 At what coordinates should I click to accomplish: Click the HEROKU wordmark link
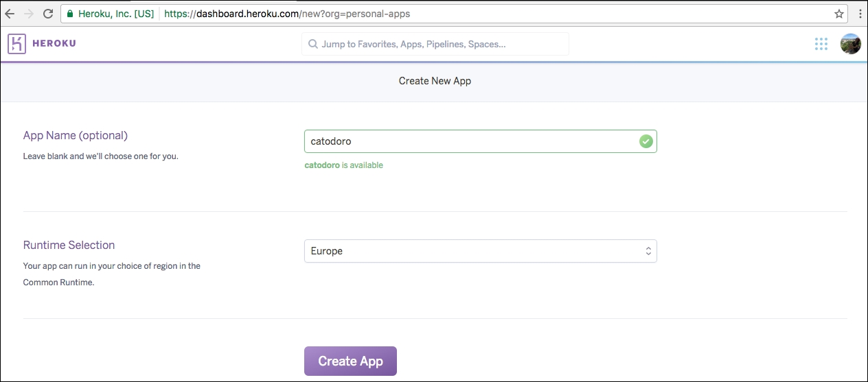coord(54,44)
